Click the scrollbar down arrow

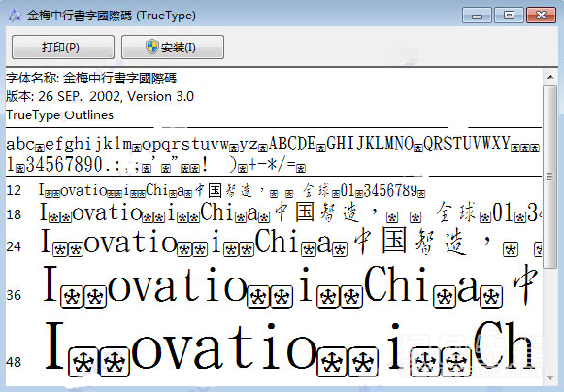(550, 378)
